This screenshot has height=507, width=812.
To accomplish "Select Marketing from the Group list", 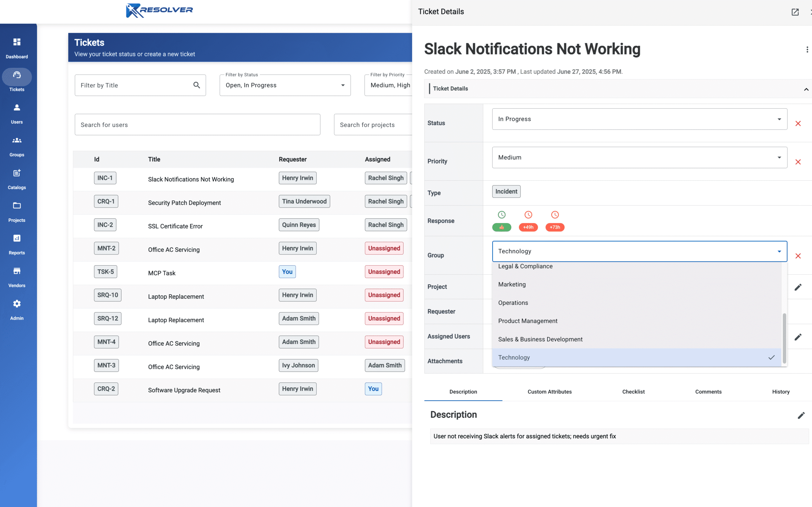I will 512,284.
